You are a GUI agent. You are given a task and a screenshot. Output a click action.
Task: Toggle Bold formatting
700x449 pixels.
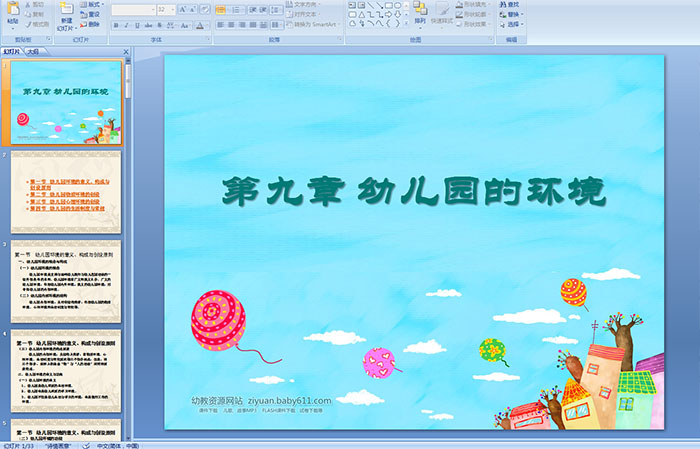pos(116,25)
